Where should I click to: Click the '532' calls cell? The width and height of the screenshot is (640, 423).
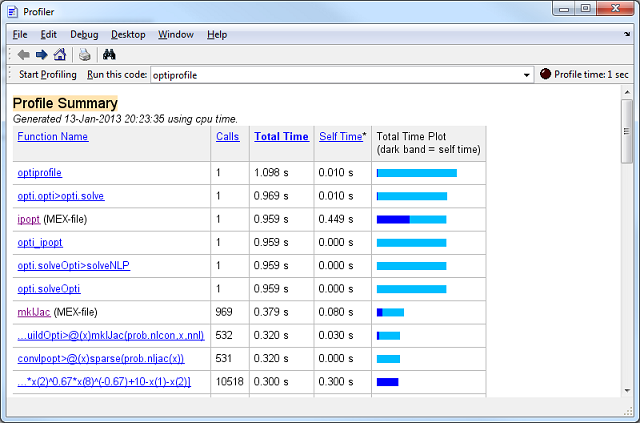tap(224, 336)
